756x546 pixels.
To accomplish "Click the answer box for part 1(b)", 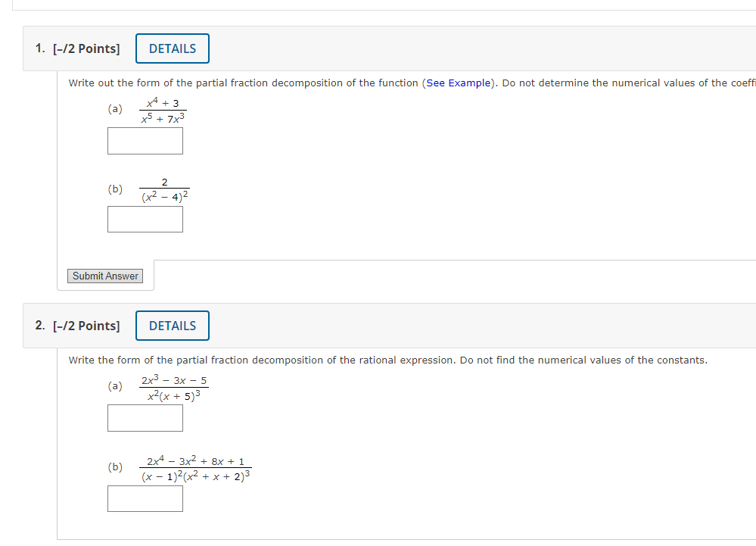I will [145, 219].
